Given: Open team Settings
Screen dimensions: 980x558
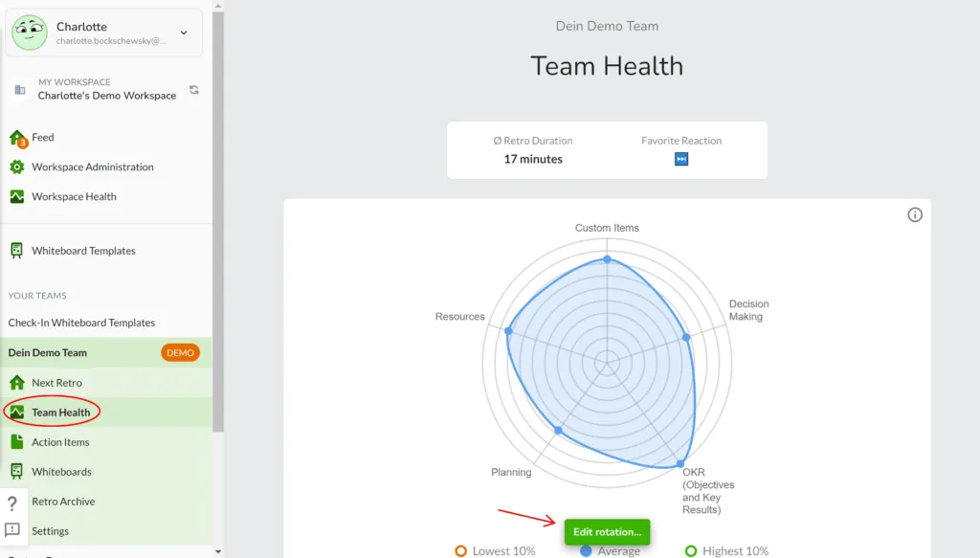Looking at the screenshot, I should [x=50, y=531].
